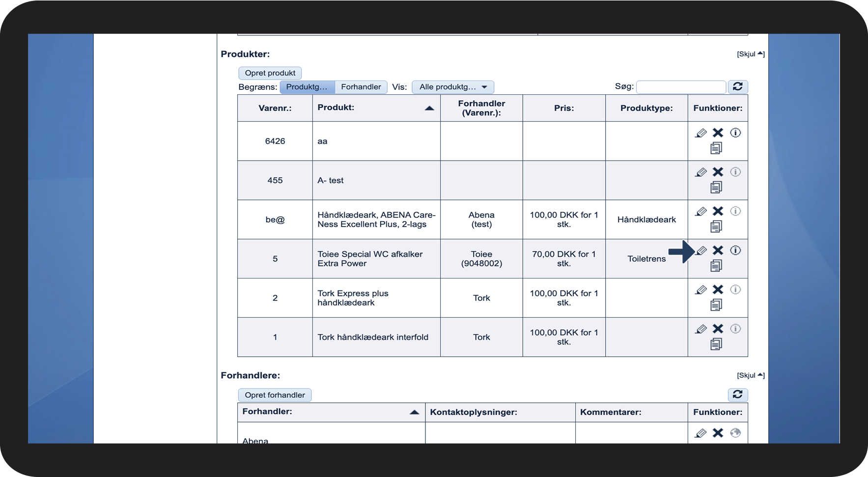Viewport: 868px width, 477px height.
Task: Open the globe icon for Abena forhandler
Action: click(735, 433)
